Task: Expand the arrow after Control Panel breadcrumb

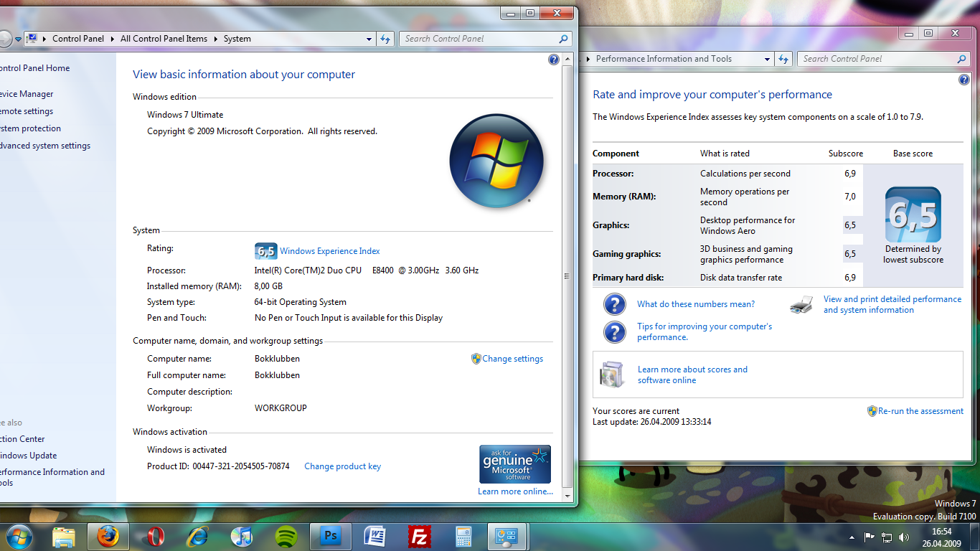Action: point(113,39)
